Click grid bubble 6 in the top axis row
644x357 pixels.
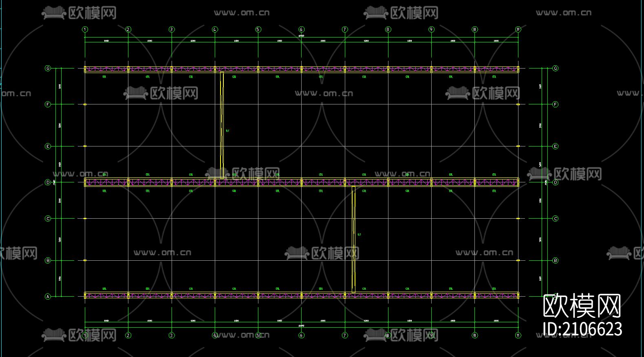tap(301, 29)
